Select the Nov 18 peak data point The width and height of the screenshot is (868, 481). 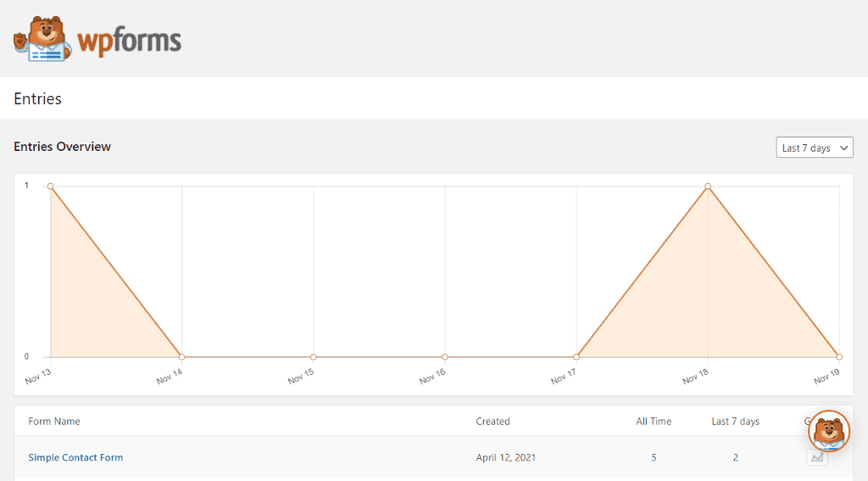pyautogui.click(x=708, y=186)
